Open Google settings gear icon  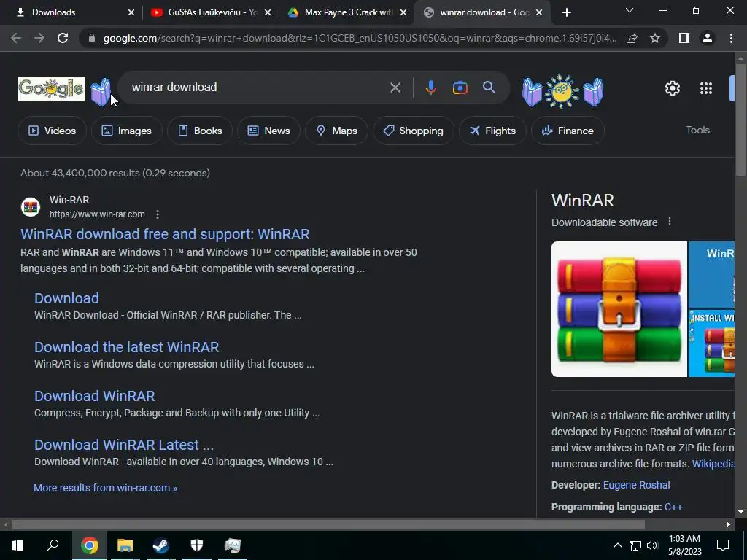672,88
